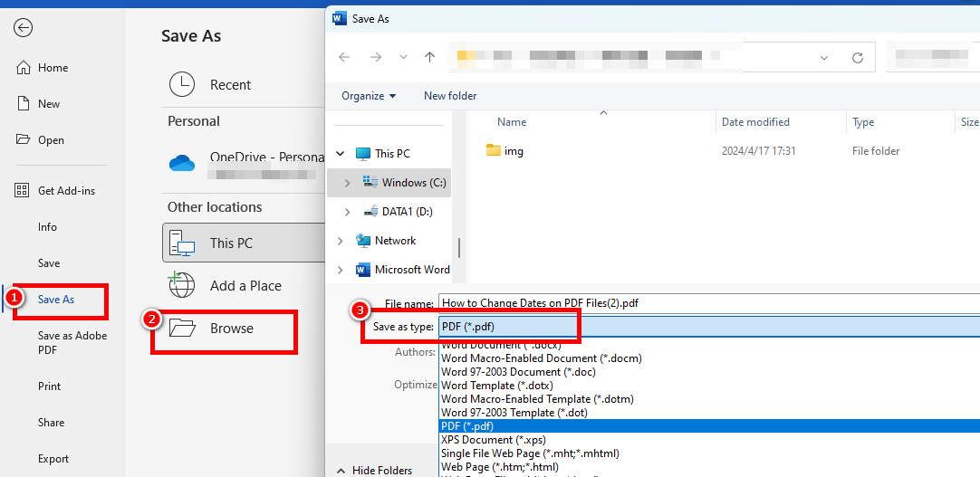Click Add a Place
This screenshot has height=477, width=980.
pyautogui.click(x=244, y=286)
